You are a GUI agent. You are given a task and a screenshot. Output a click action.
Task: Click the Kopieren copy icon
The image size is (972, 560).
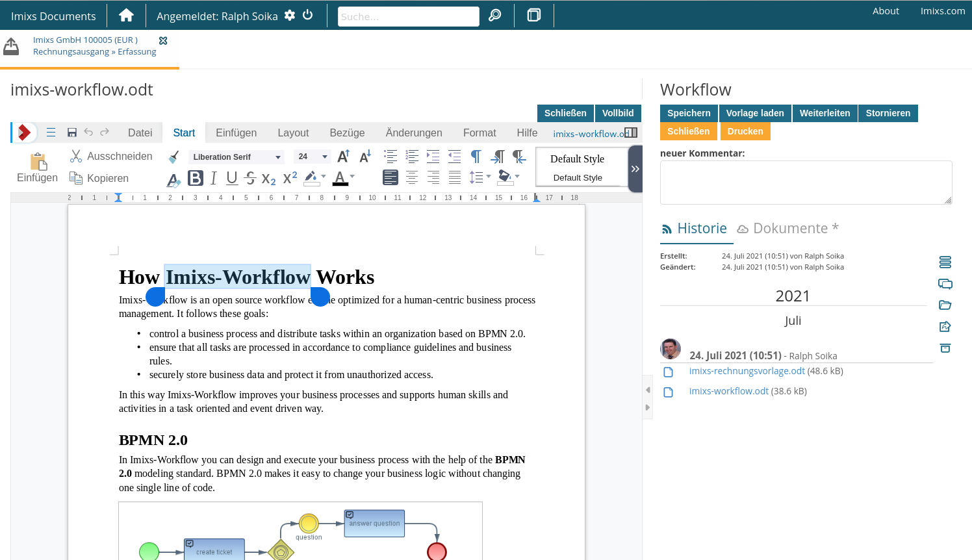75,177
